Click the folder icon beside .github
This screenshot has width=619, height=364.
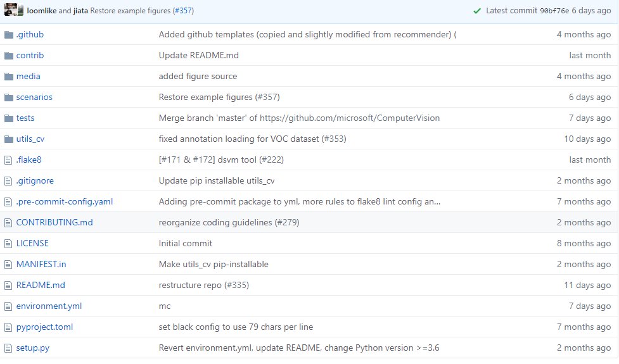coord(9,35)
